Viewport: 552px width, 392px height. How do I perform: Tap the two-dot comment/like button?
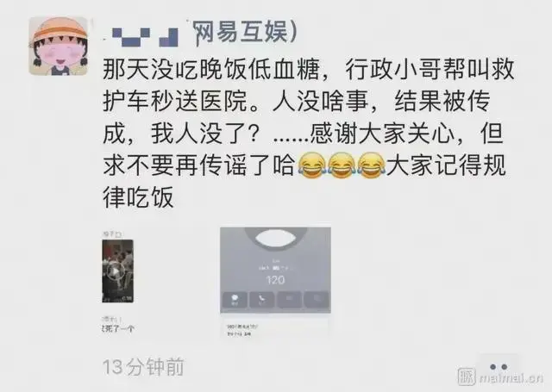pos(499,367)
